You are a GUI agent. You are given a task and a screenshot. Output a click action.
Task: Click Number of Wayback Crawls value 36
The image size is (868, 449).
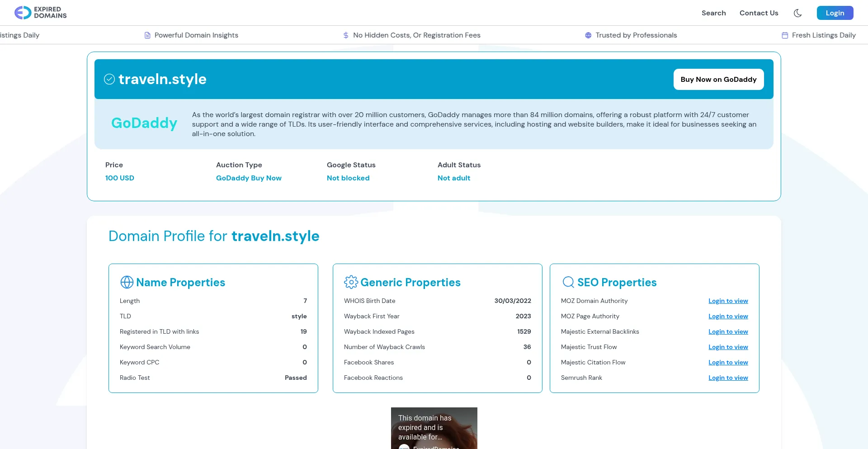[x=527, y=347]
